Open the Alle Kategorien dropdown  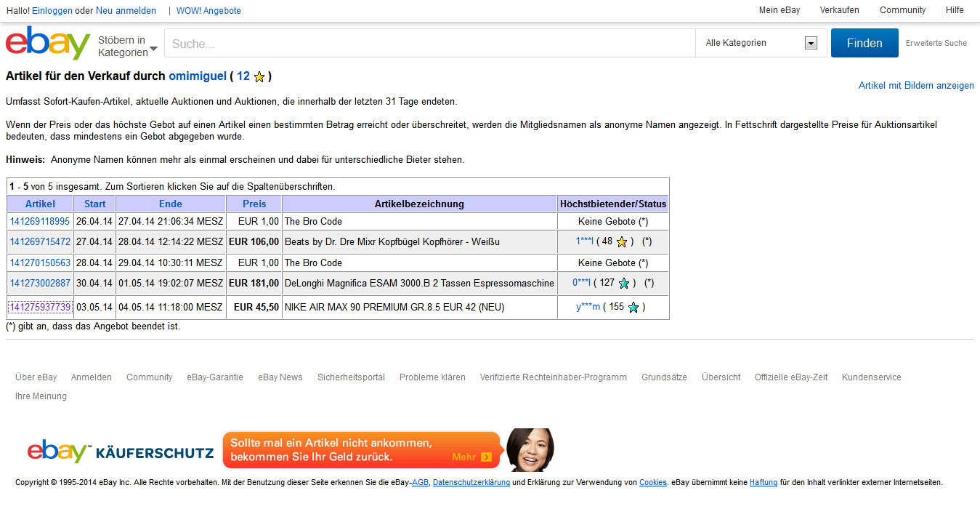[761, 43]
